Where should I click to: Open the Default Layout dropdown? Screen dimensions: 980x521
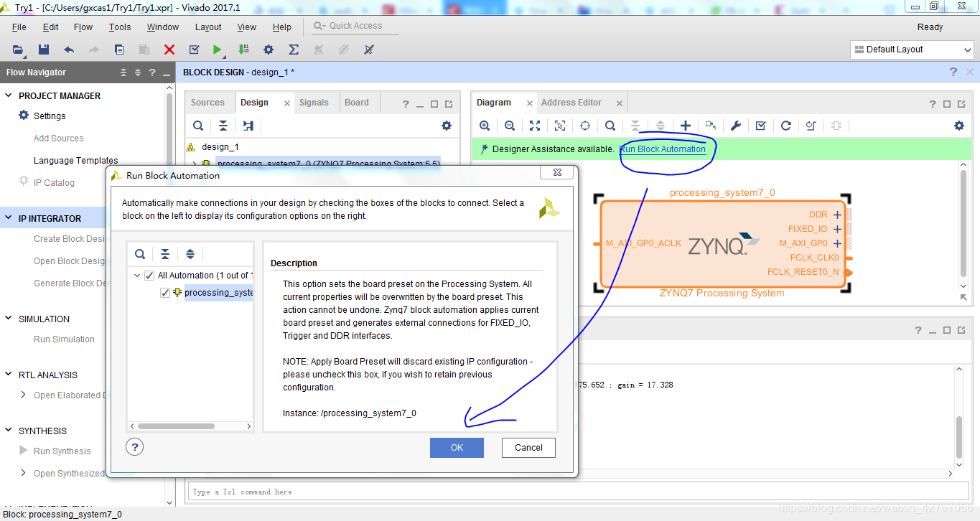tap(912, 50)
